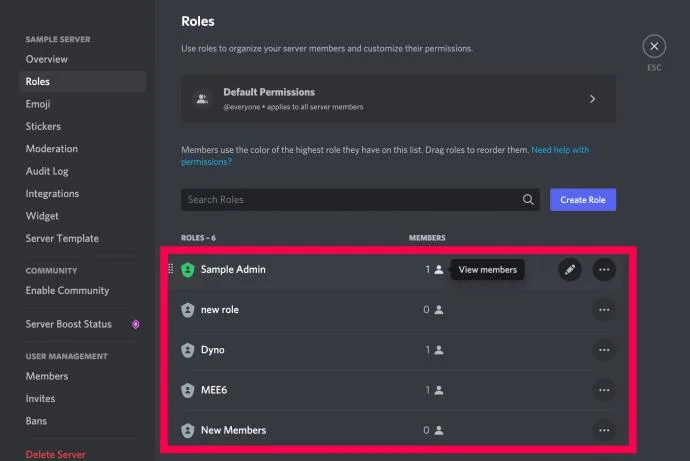Viewport: 690px width, 461px height.
Task: Grab the drag handle beside Sample Admin
Action: [171, 268]
